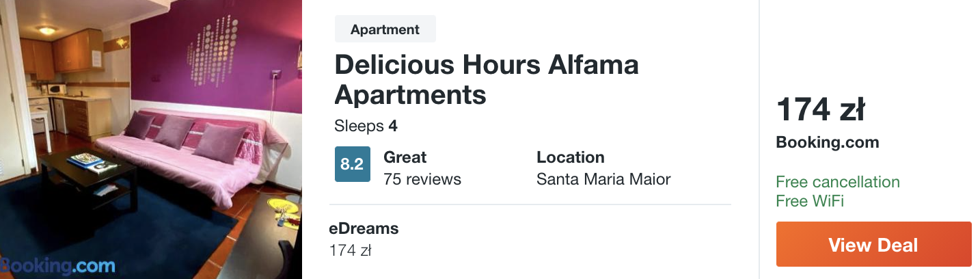Click the Great rating label
This screenshot has height=279, width=980.
click(405, 157)
